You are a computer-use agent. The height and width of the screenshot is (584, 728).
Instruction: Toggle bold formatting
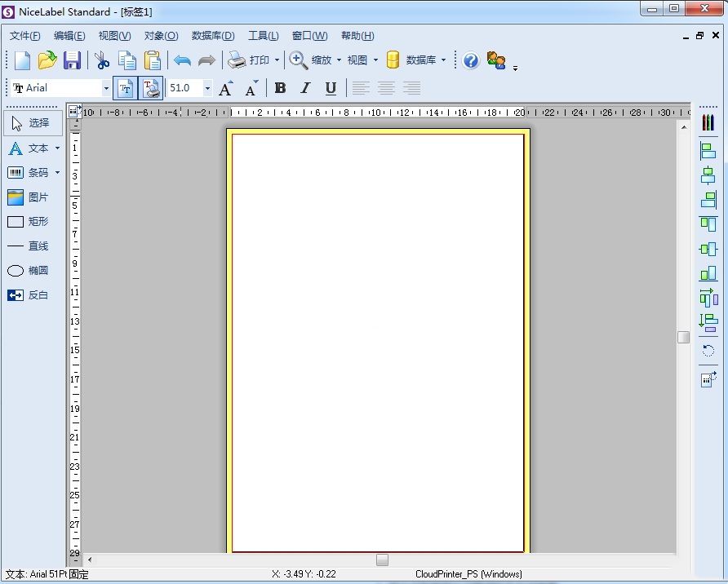tap(280, 87)
